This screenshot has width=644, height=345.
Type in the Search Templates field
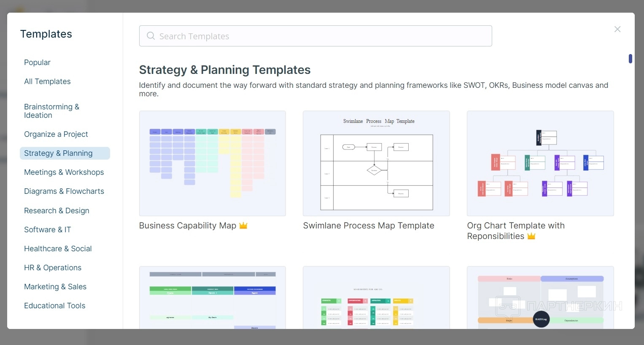(321, 36)
